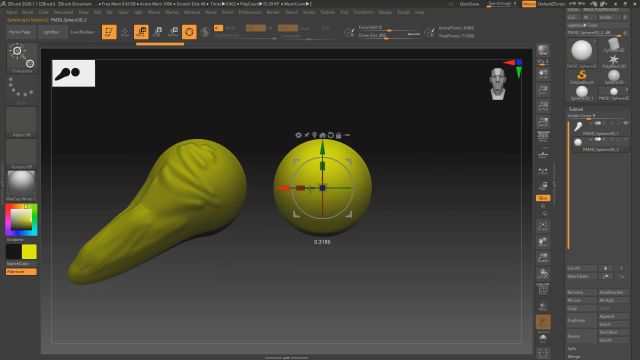Viewport: 640px width, 360px height.
Task: Click the Zoom canvas icon
Action: (543, 90)
